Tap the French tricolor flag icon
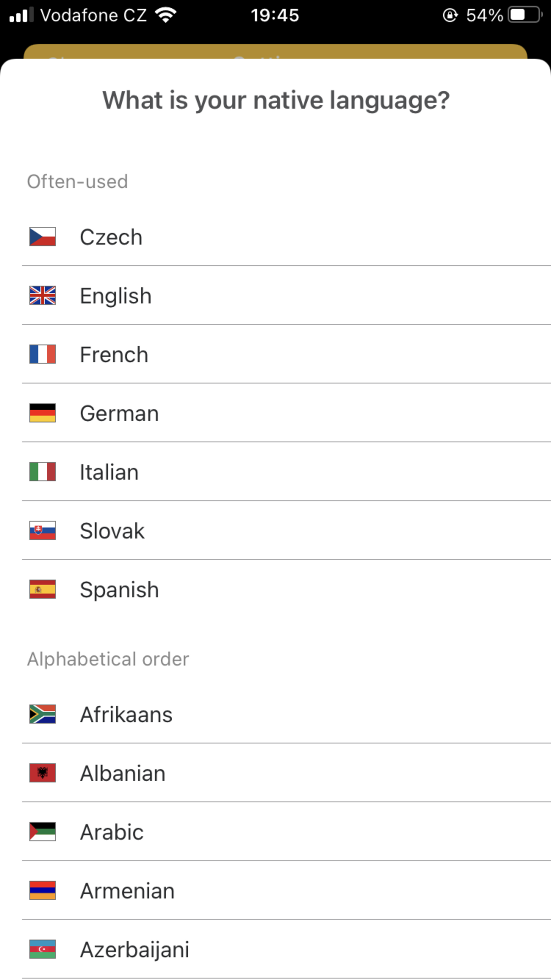Viewport: 551px width, 980px height. 42,355
